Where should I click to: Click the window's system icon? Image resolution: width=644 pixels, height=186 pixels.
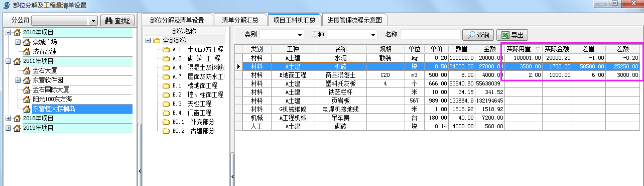click(x=7, y=5)
